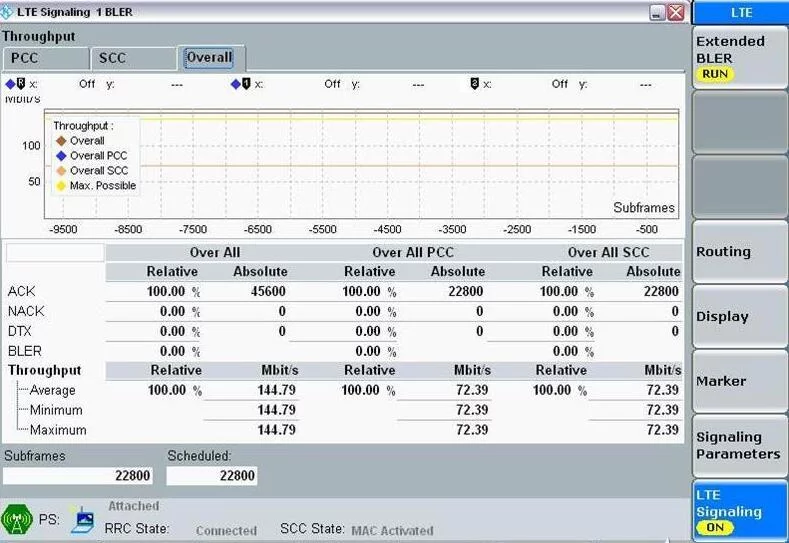
Task: Switch to the PCC throughput tab
Action: point(46,58)
